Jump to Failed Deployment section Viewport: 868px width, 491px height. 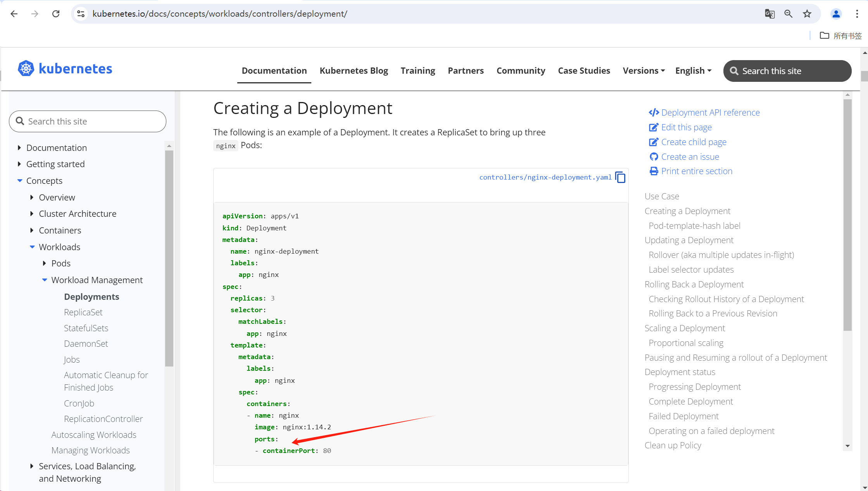(683, 416)
